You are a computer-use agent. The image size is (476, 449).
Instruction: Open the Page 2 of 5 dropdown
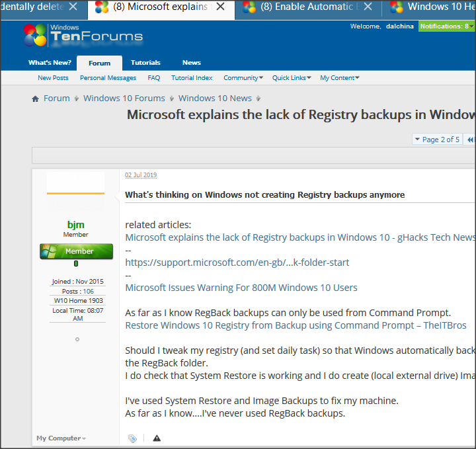click(x=438, y=140)
